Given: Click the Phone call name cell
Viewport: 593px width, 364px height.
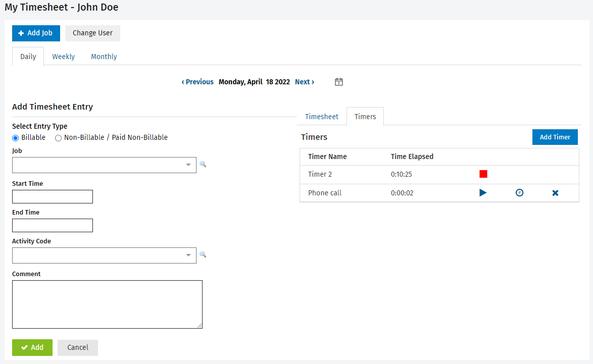Looking at the screenshot, I should (325, 193).
